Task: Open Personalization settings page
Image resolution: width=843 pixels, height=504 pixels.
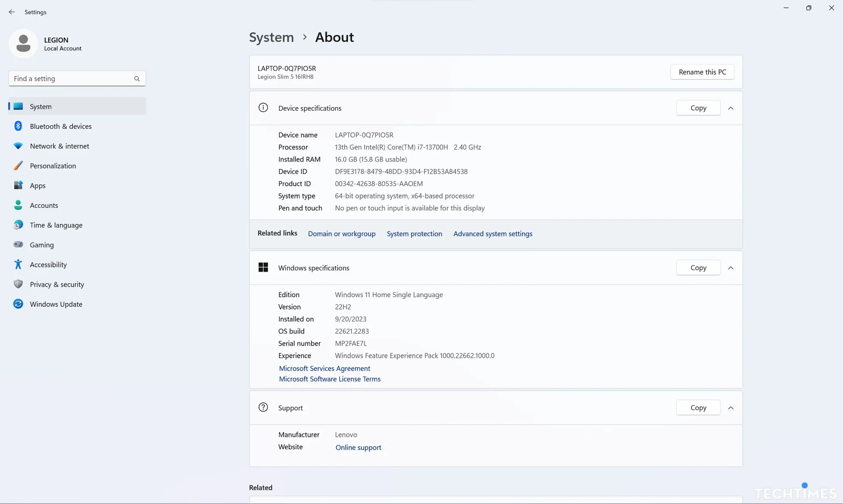Action: click(77, 166)
